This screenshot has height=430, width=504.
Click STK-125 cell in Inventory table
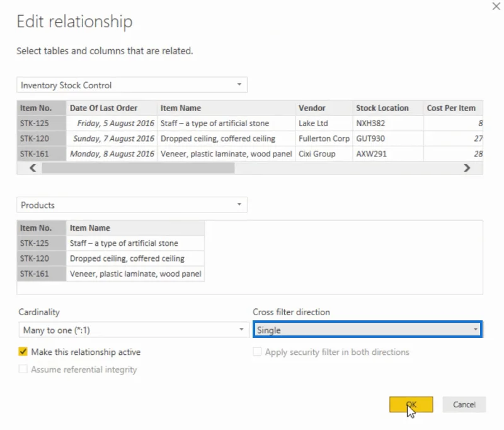pos(42,123)
